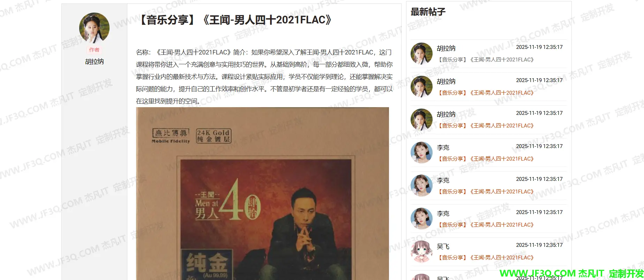Open the first gray 【音乐分享】 post link
644x280 pixels.
pos(486,60)
